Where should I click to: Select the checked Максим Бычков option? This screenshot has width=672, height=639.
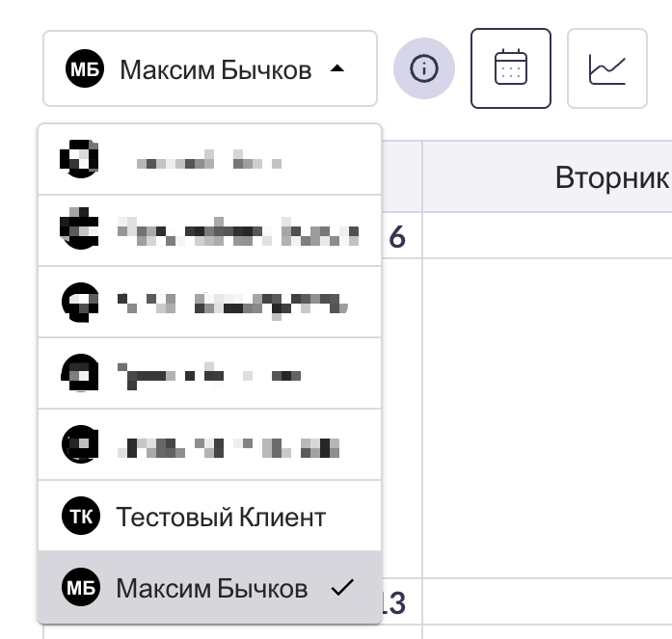(x=211, y=588)
